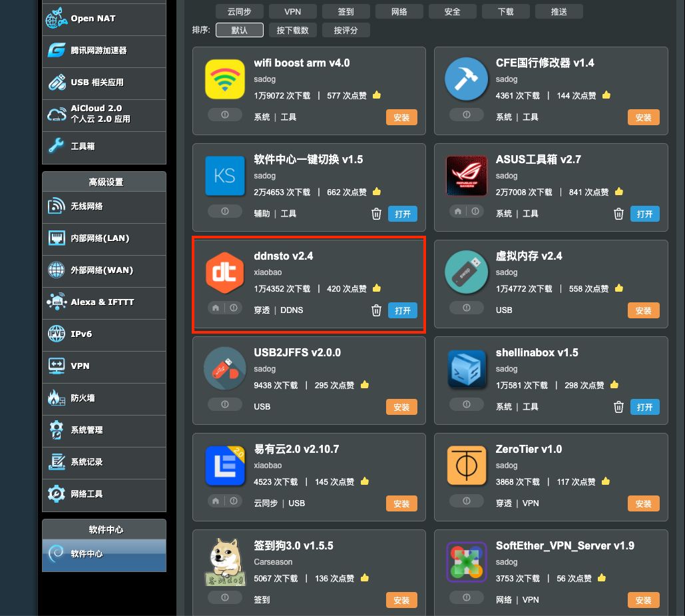This screenshot has height=616, width=685.
Task: Filter apps by 下载 category
Action: pos(506,12)
